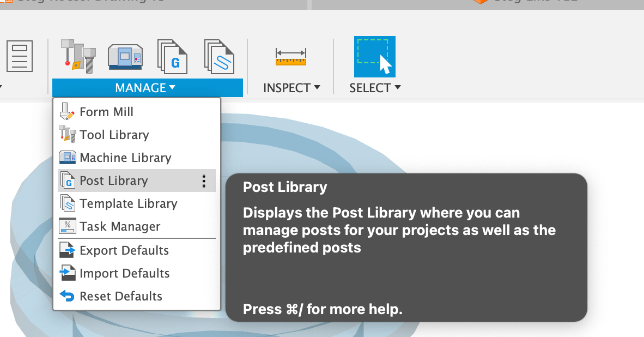Activate the Select window selection tool
Viewport: 644px width, 337px height.
(x=374, y=57)
